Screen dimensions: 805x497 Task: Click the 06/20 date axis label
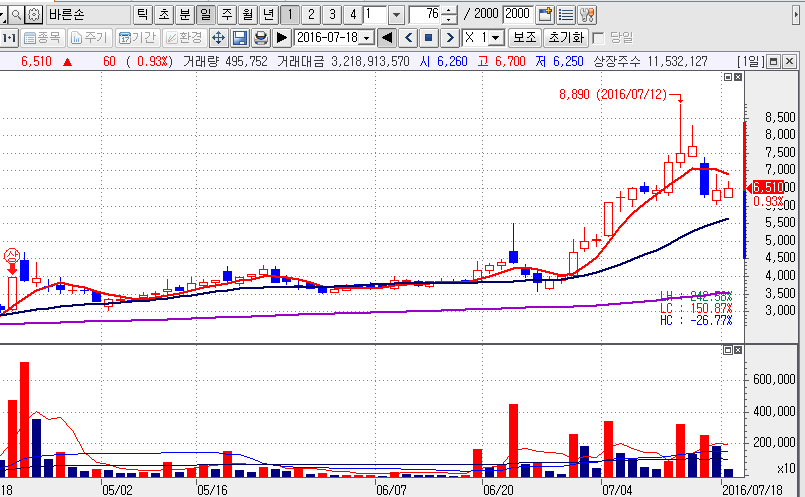click(498, 490)
